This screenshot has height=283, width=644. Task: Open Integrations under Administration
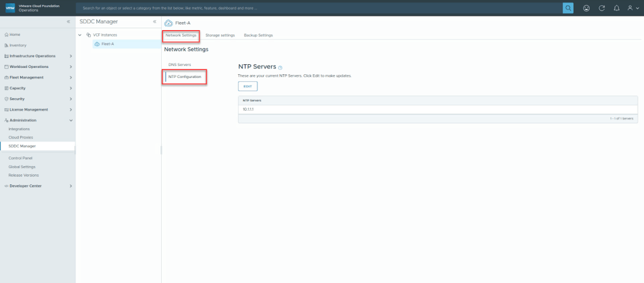[20, 129]
